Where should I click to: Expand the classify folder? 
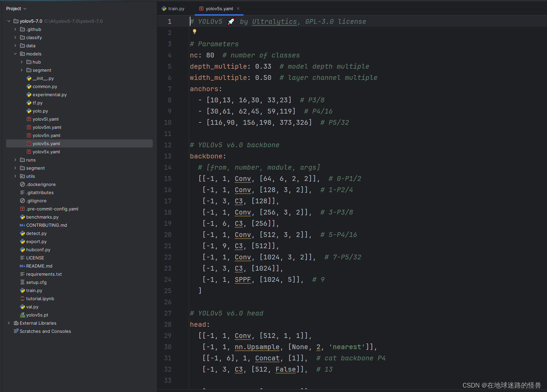[15, 37]
